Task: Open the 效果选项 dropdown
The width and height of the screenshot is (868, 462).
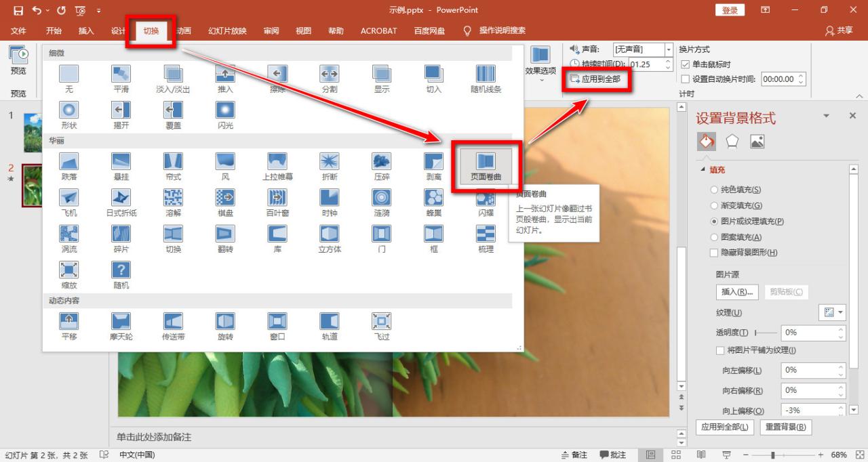Action: pyautogui.click(x=540, y=64)
